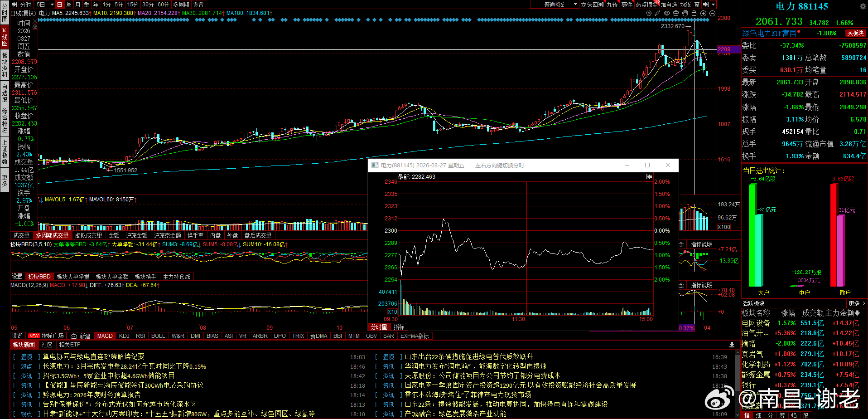Zoom out the K-line chart with minus icon

tap(712, 13)
